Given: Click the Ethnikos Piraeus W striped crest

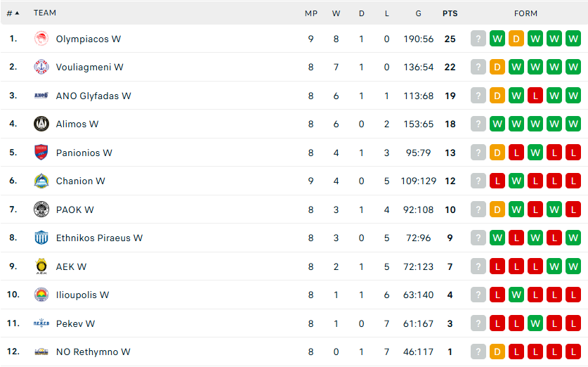Looking at the screenshot, I should 41,238.
